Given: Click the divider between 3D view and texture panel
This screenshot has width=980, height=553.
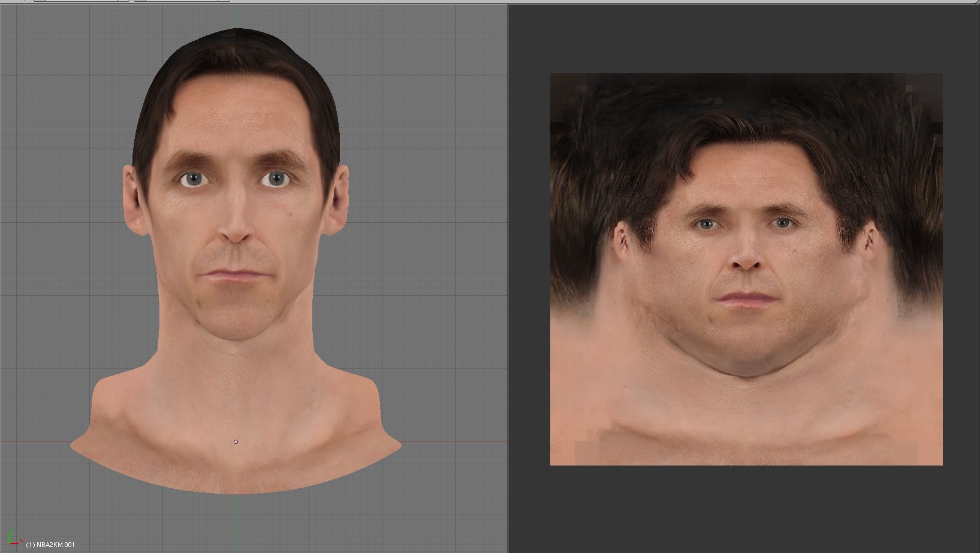Looking at the screenshot, I should point(508,276).
